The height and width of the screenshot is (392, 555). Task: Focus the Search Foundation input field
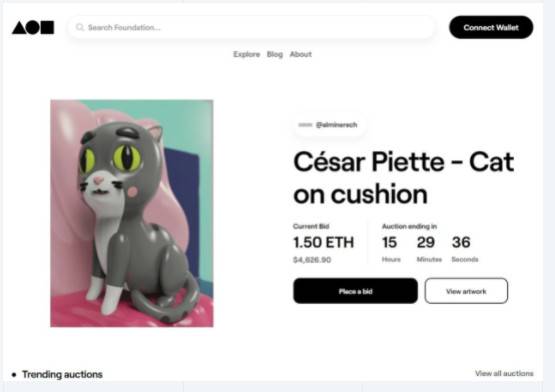251,27
